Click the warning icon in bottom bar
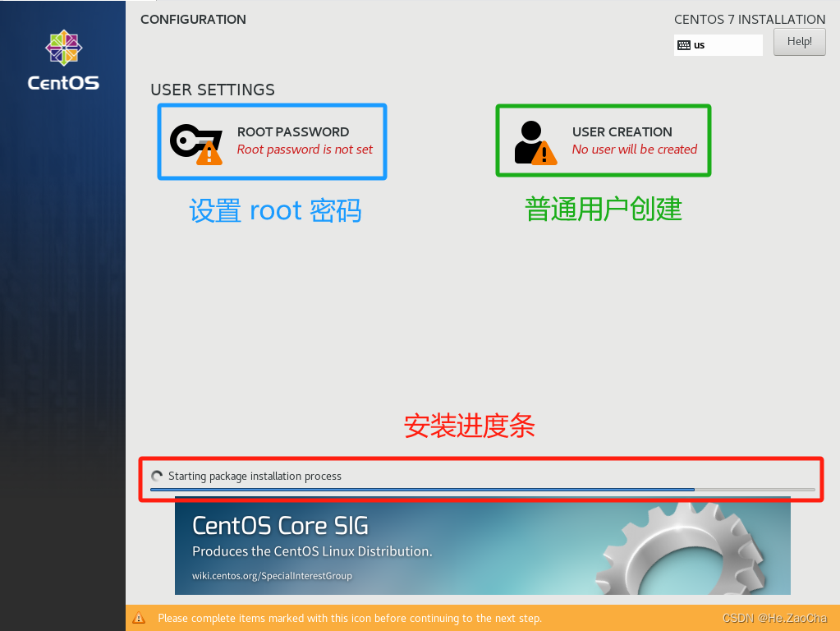This screenshot has height=631, width=840. pyautogui.click(x=139, y=618)
